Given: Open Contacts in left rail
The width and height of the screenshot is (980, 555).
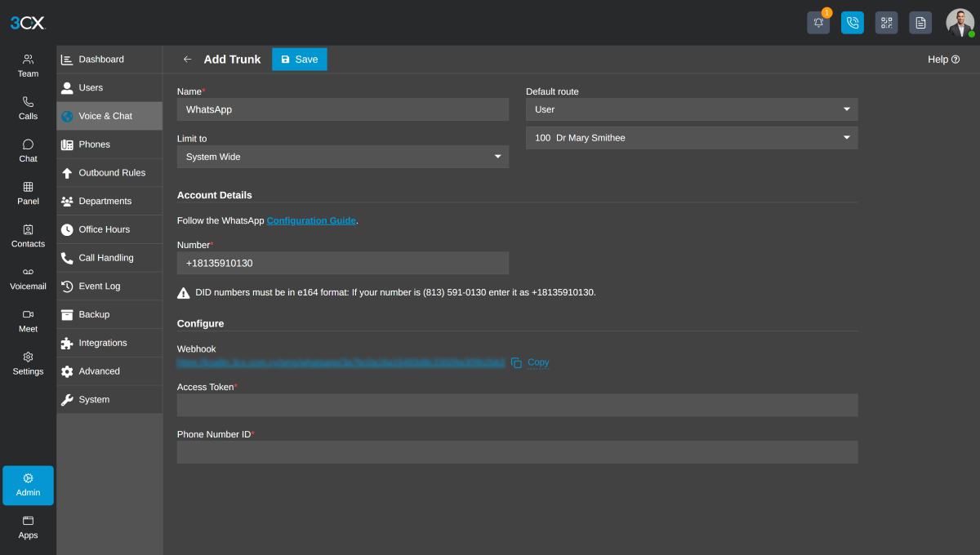Looking at the screenshot, I should click(28, 236).
